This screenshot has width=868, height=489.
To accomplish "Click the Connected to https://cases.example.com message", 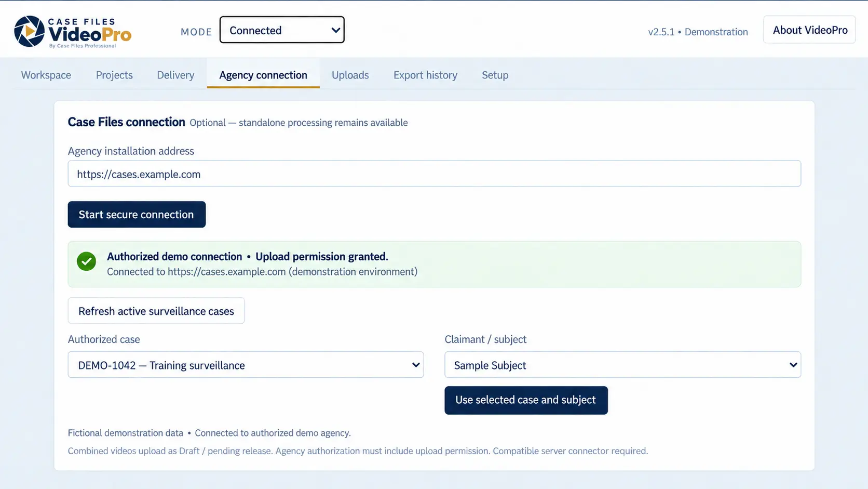I will [x=262, y=272].
